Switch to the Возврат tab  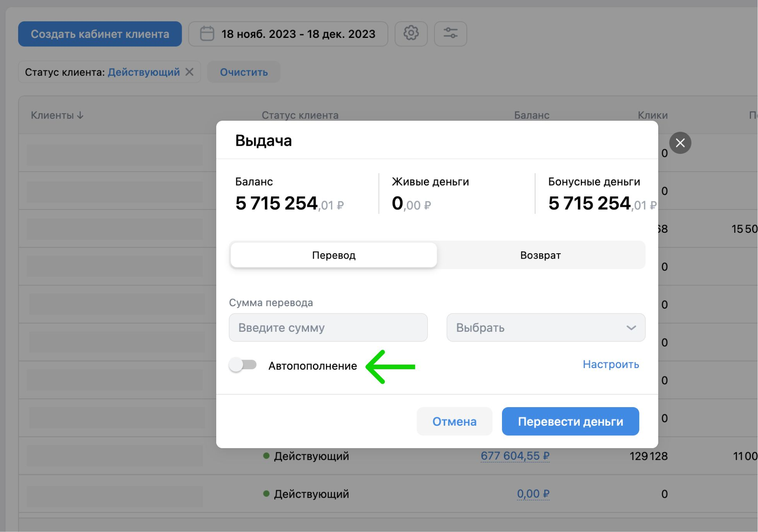(540, 255)
